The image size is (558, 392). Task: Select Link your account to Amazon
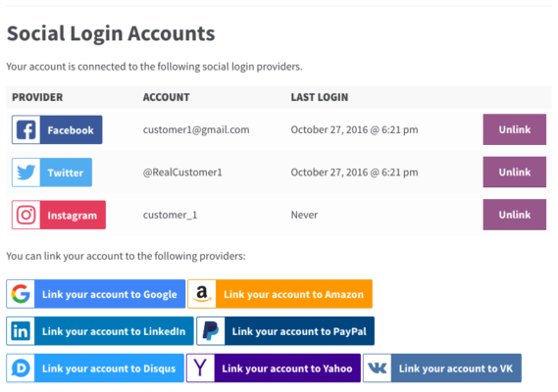pyautogui.click(x=280, y=294)
